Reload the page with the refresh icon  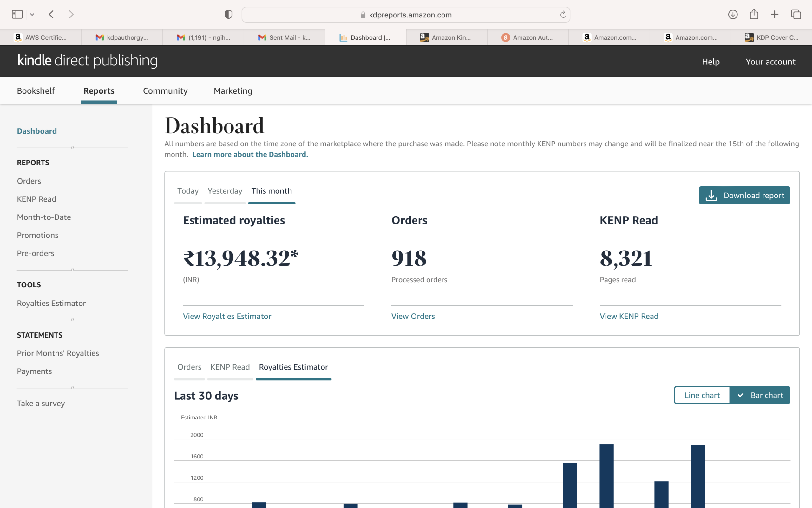[563, 15]
